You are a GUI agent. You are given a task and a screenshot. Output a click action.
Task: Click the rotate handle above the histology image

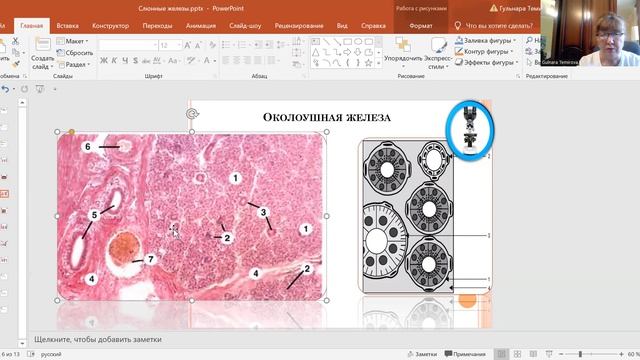[x=192, y=113]
